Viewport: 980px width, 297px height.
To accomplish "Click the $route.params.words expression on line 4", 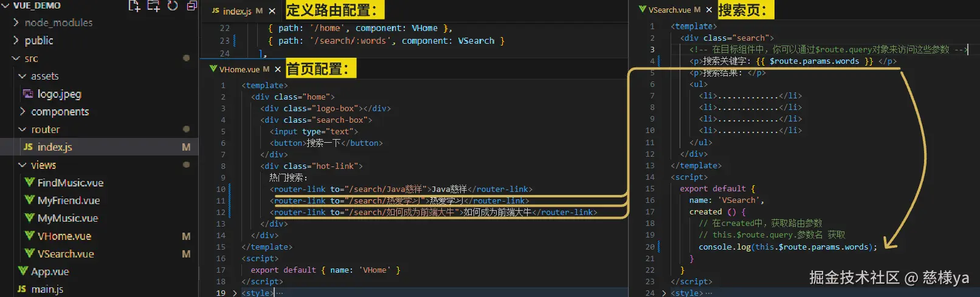I will (814, 61).
